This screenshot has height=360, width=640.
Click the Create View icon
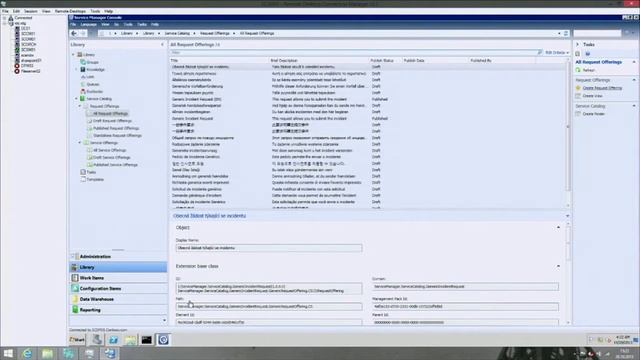578,96
